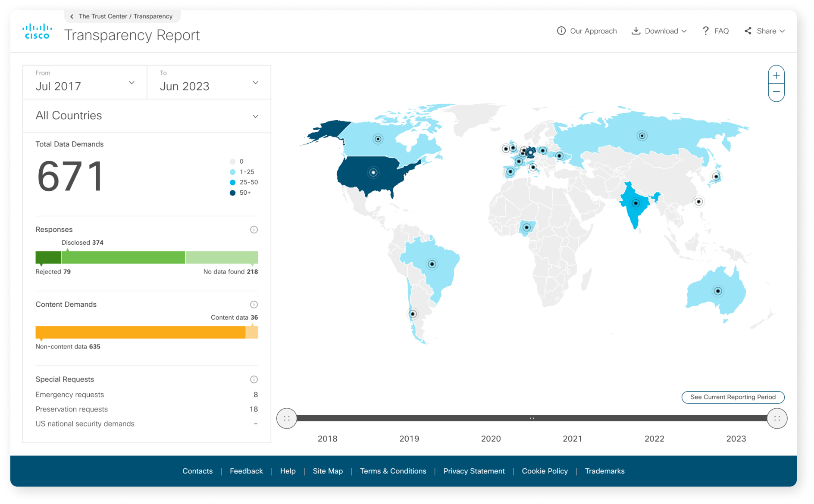The height and width of the screenshot is (504, 814).
Task: Click the question mark FAQ icon
Action: click(705, 31)
